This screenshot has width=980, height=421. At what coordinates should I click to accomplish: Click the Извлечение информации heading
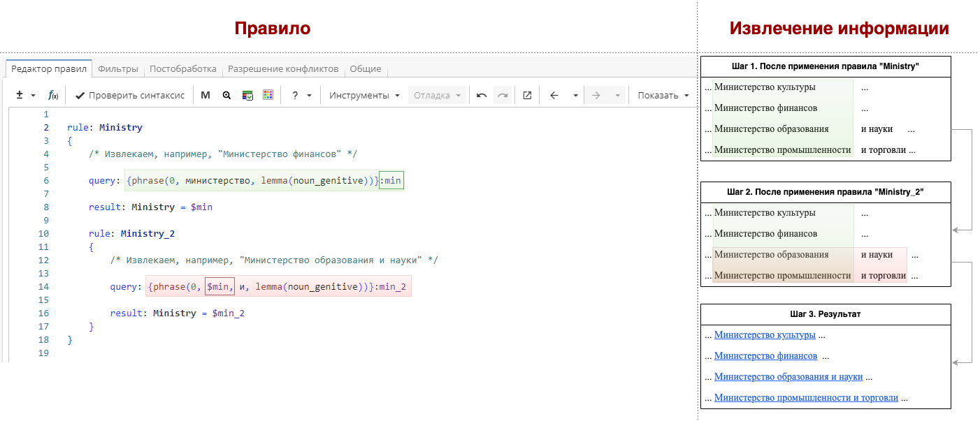(x=840, y=29)
